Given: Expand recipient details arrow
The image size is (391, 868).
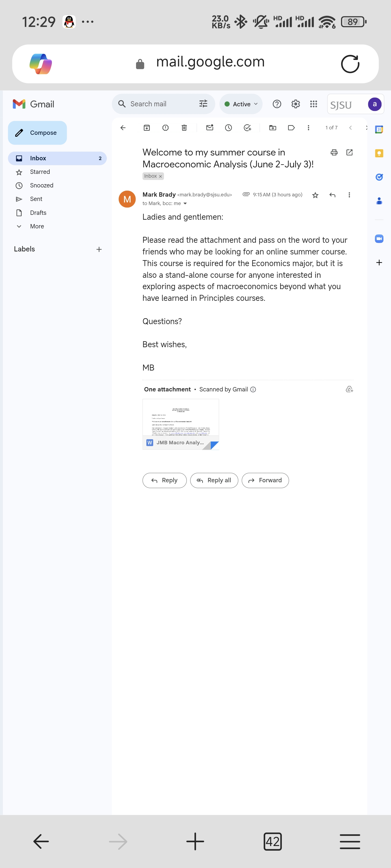Looking at the screenshot, I should coord(185,203).
